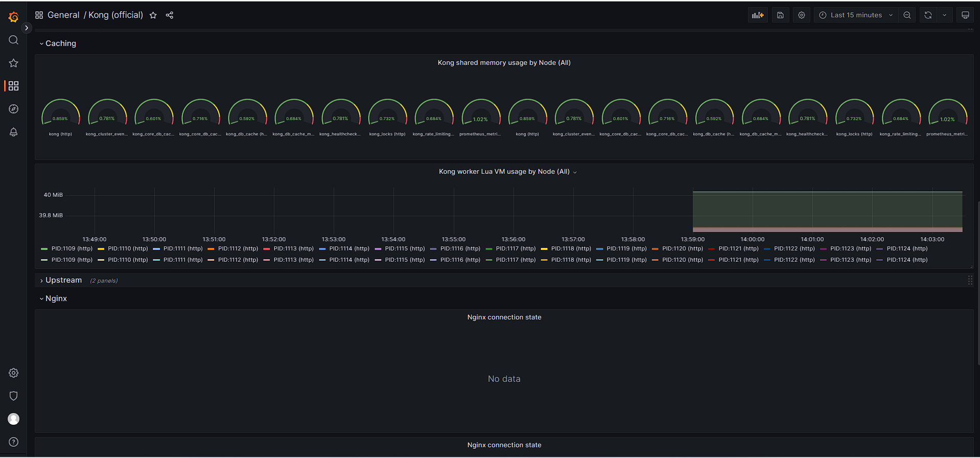Click the 13:54:00 time axis label

[x=393, y=239]
